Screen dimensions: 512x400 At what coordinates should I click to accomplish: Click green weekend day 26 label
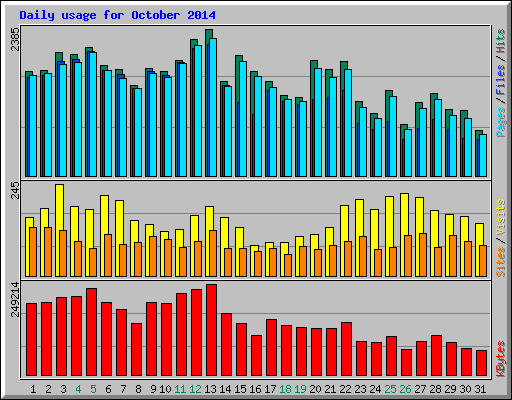[x=405, y=389]
